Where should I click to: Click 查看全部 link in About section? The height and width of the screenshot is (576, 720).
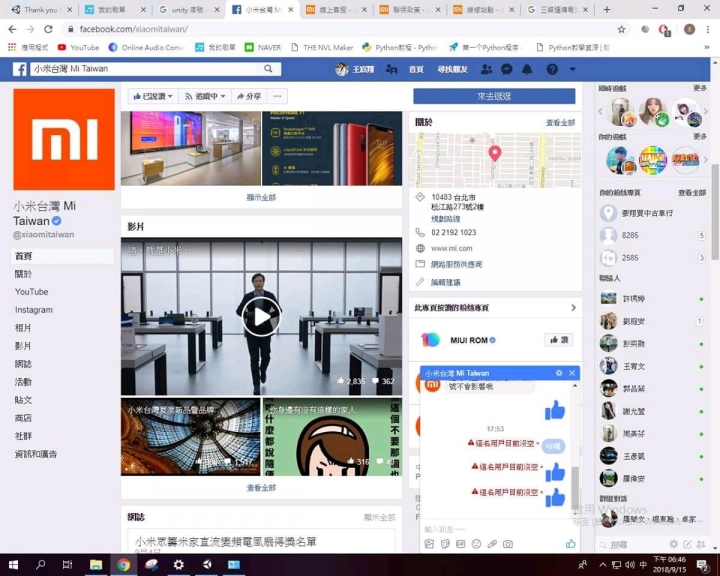(x=560, y=123)
